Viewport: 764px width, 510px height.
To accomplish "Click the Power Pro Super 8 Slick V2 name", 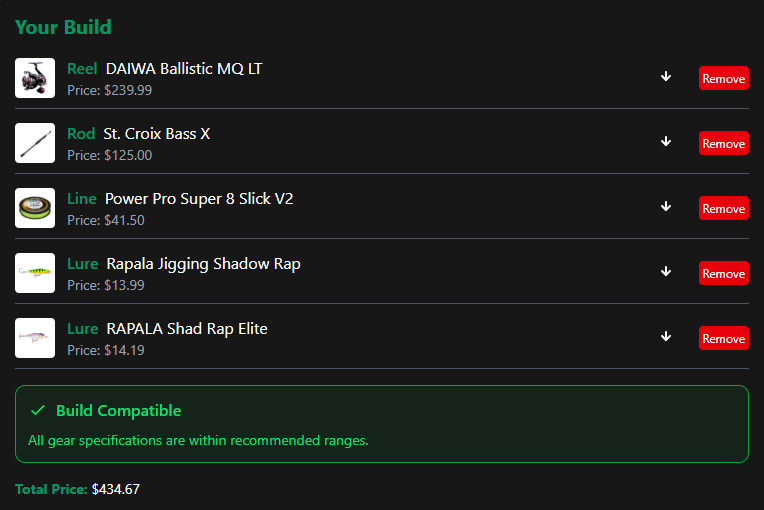I will tap(199, 199).
